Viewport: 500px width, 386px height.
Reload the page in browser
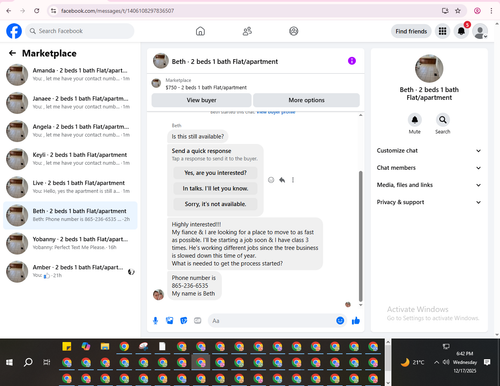point(37,11)
